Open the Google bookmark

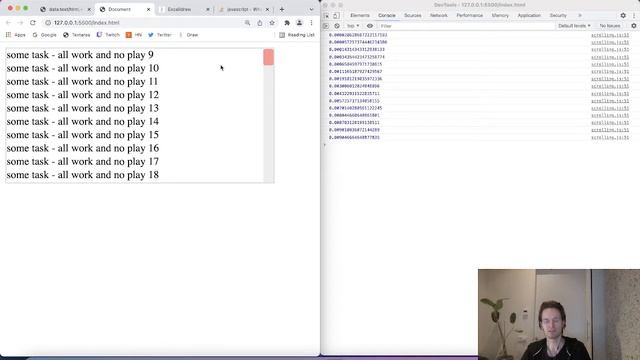pyautogui.click(x=44, y=35)
